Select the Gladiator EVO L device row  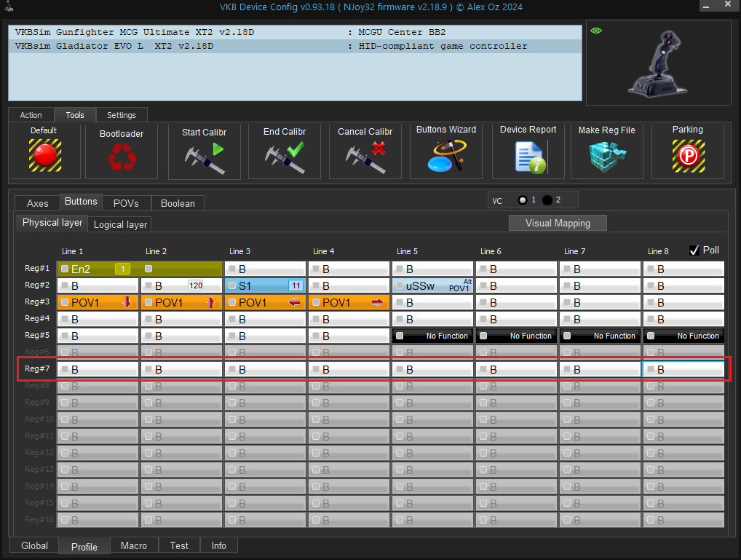point(295,46)
